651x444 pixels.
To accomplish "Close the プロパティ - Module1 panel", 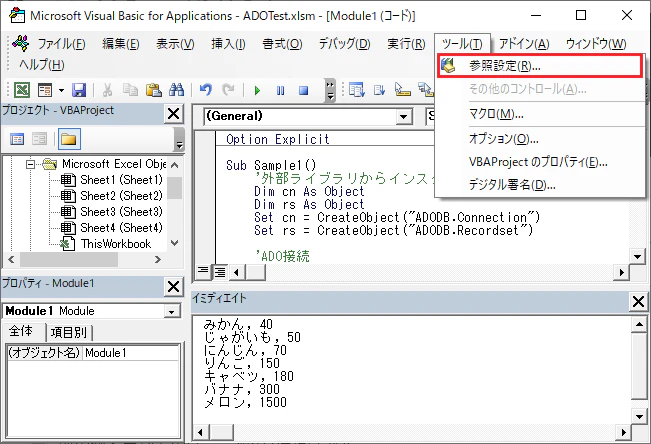I will 174,287.
